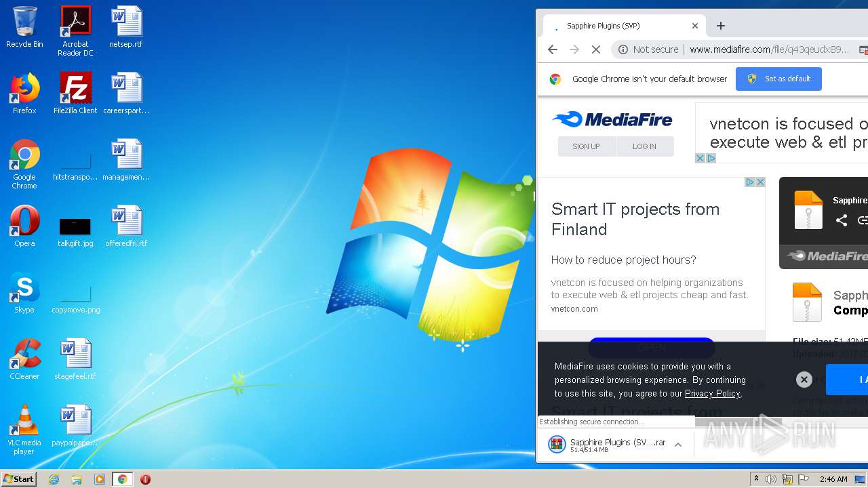Viewport: 868px width, 488px height.
Task: Click the taskbar clock showing 2:46 AM
Action: pyautogui.click(x=833, y=479)
